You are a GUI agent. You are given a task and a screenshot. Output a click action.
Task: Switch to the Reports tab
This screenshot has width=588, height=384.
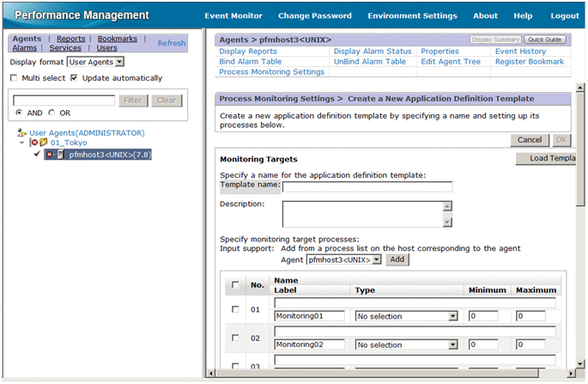[70, 39]
